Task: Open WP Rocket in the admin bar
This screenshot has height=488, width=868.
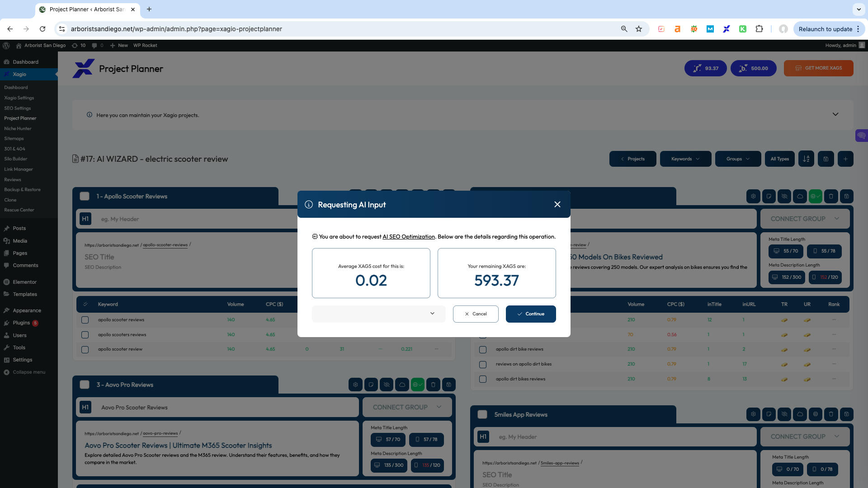Action: pos(145,46)
